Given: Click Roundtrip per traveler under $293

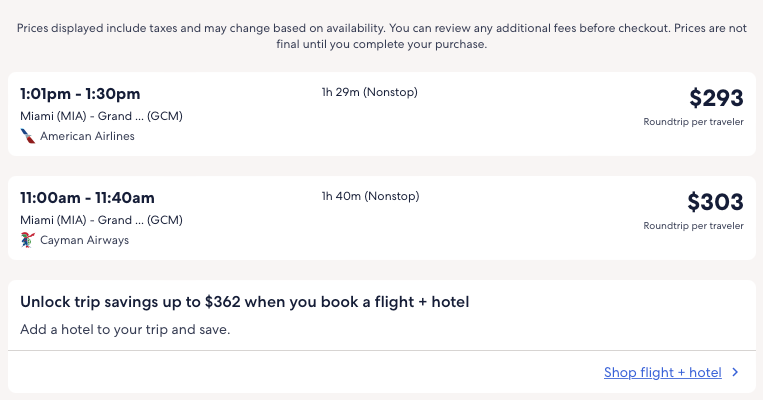Looking at the screenshot, I should 693,122.
